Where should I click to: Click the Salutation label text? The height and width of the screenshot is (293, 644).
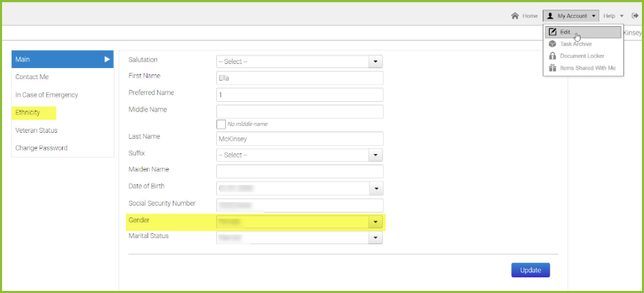[143, 60]
